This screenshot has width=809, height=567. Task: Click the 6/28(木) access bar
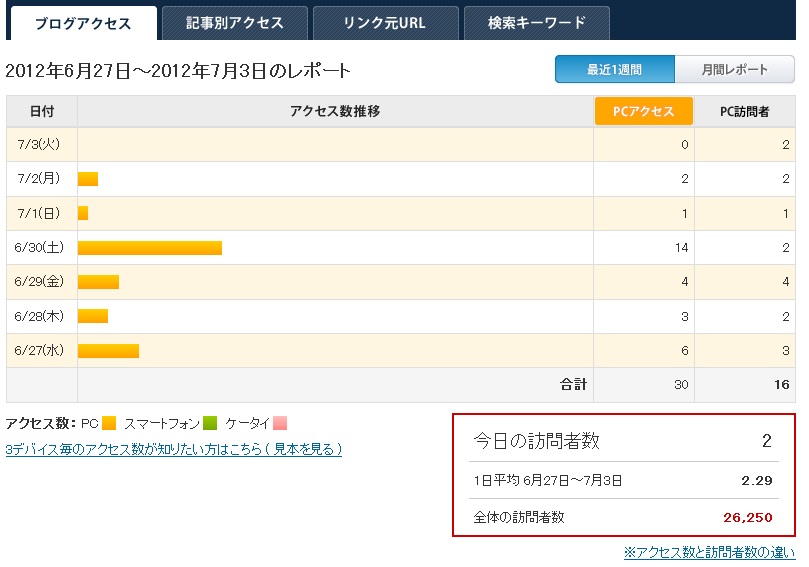pos(93,316)
